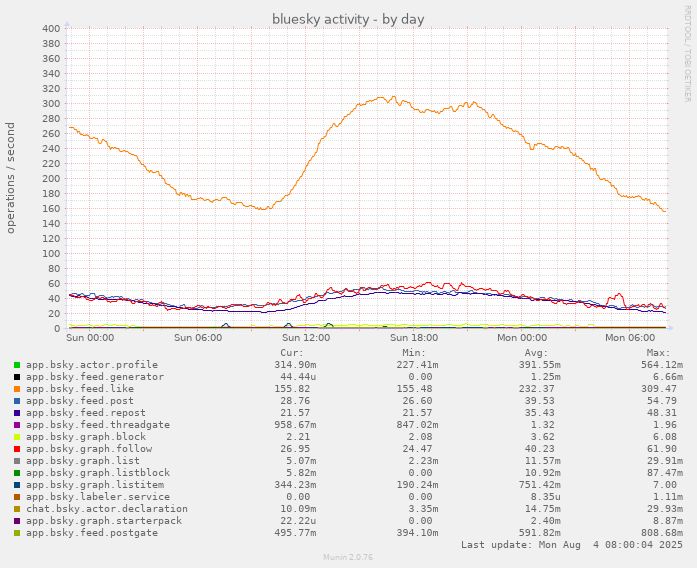697x568 pixels.
Task: Click the app.bsky.graph.listblock dark green swatch
Action: (17, 473)
